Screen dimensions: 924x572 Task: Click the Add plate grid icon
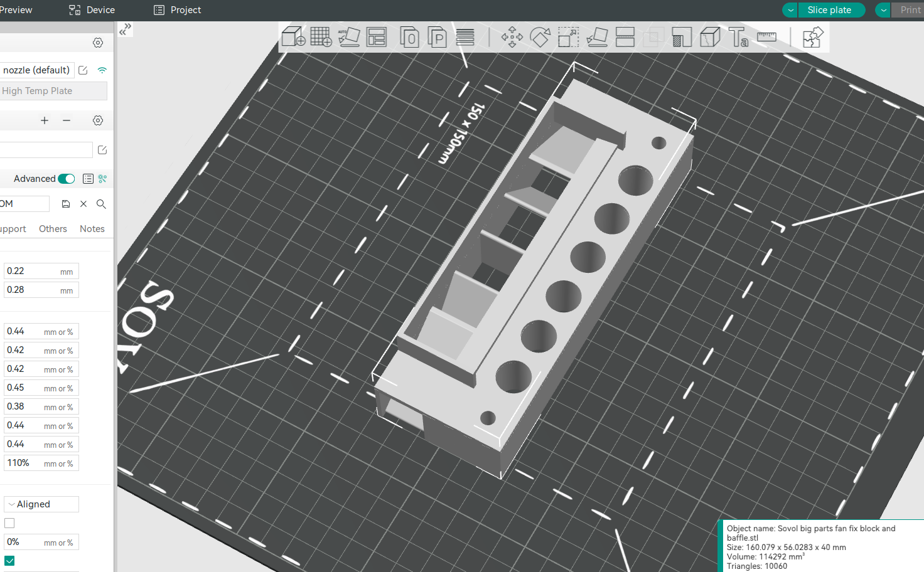click(x=321, y=37)
